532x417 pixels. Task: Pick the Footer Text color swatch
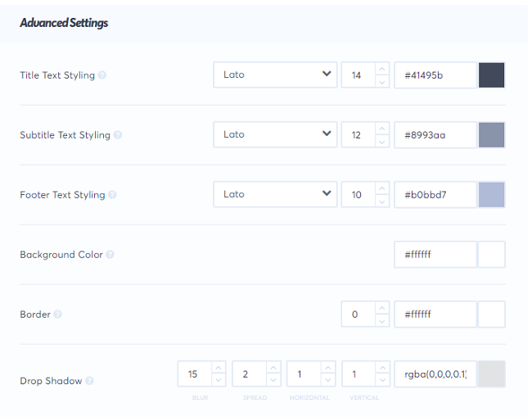coord(491,194)
